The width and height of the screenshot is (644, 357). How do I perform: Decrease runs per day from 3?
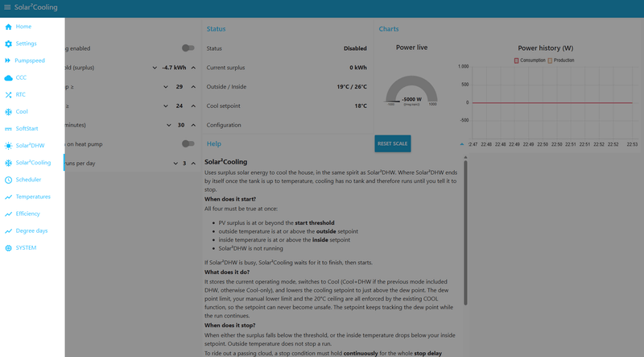175,164
